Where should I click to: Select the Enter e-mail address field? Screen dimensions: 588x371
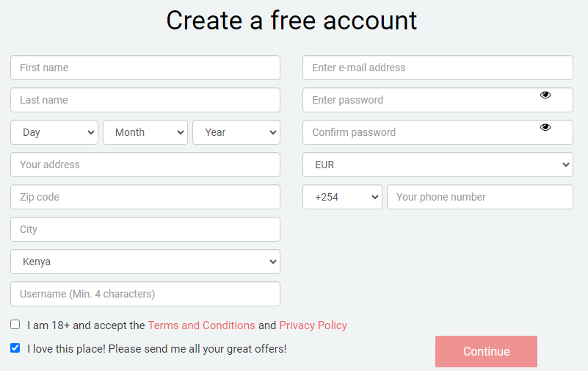(x=438, y=68)
